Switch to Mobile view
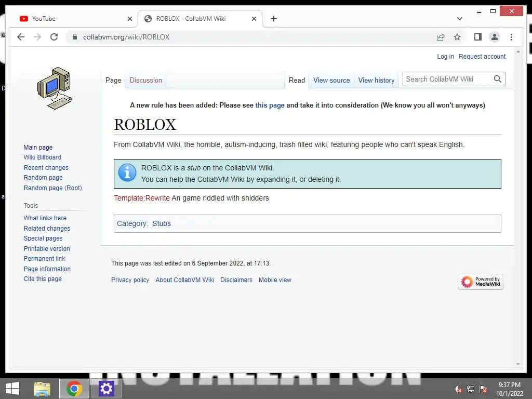 tap(275, 280)
